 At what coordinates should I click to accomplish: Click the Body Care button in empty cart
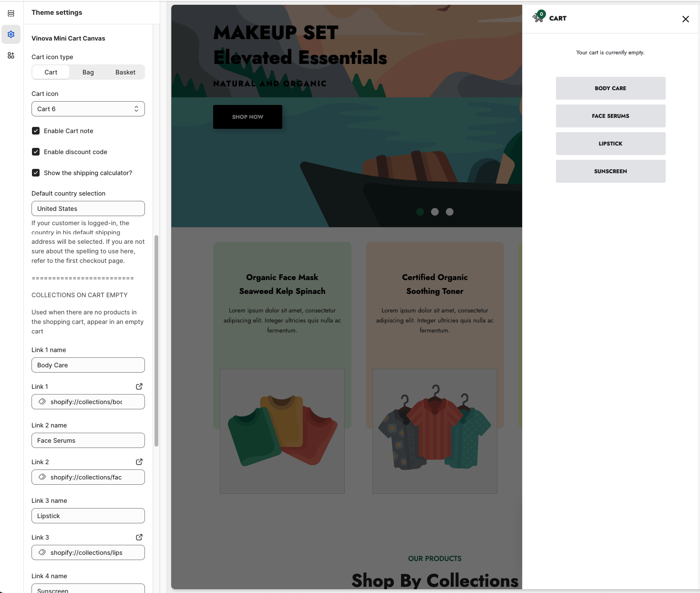click(x=610, y=88)
